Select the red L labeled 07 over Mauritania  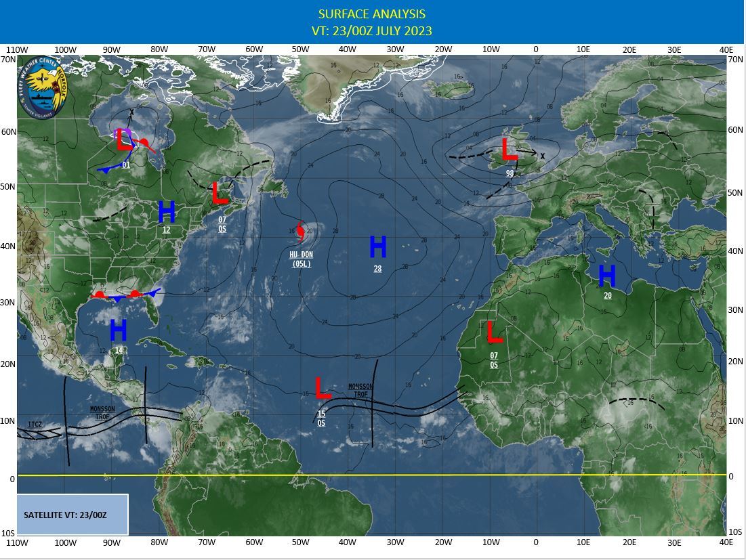coord(493,332)
